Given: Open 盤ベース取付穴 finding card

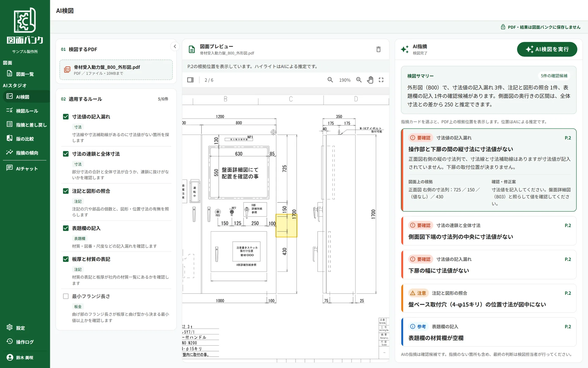Looking at the screenshot, I should [488, 298].
